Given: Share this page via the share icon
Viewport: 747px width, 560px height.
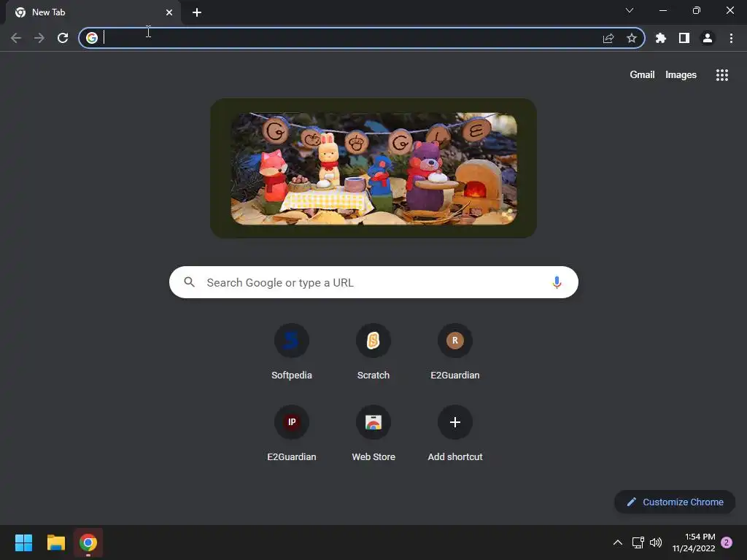Looking at the screenshot, I should tap(608, 38).
